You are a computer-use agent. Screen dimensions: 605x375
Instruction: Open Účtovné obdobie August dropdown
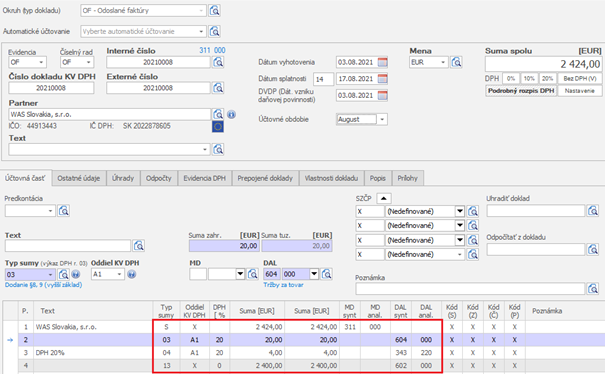click(382, 120)
